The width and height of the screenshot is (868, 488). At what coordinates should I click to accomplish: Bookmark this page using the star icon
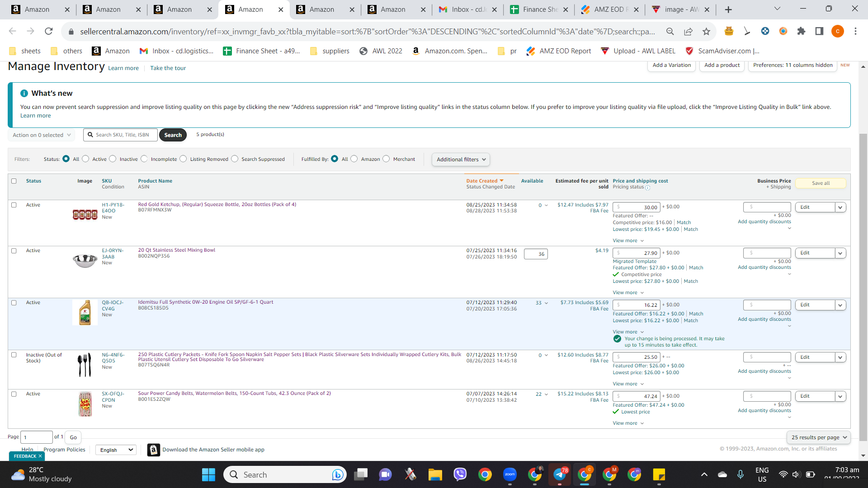click(x=706, y=31)
